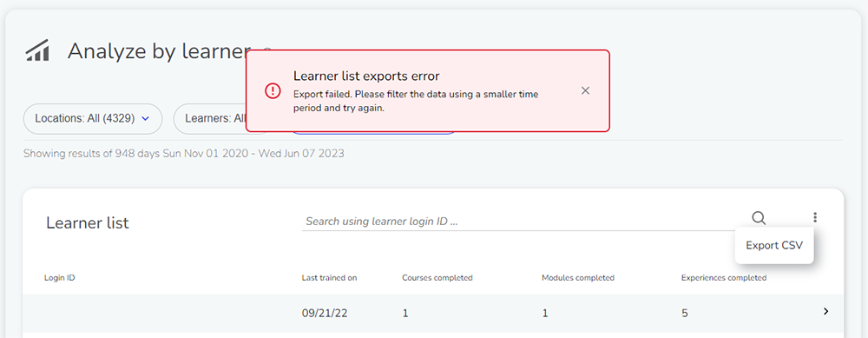Expand the learner row with right chevron
This screenshot has width=868, height=338.
pos(826,312)
